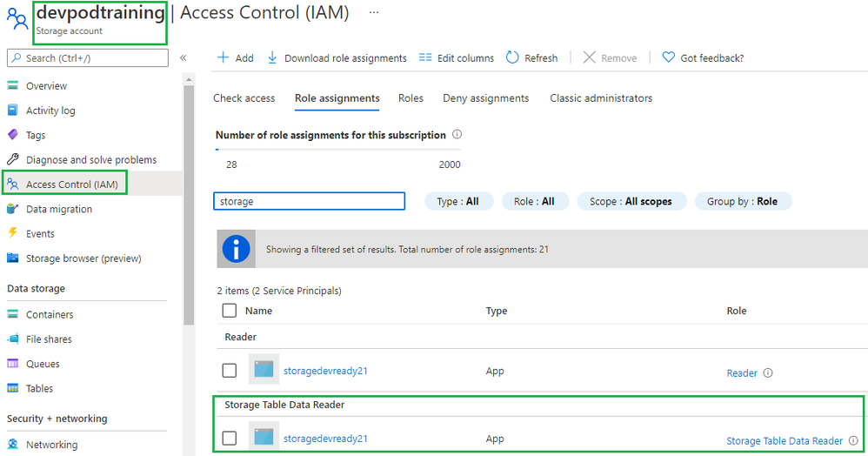868x456 pixels.
Task: Click the Data migration icon
Action: (12, 209)
